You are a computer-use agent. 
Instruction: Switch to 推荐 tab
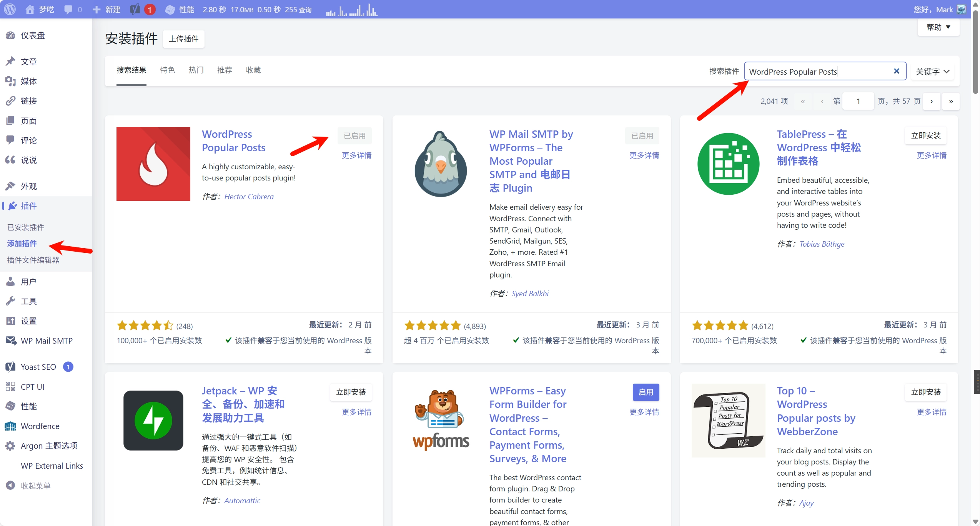(225, 70)
